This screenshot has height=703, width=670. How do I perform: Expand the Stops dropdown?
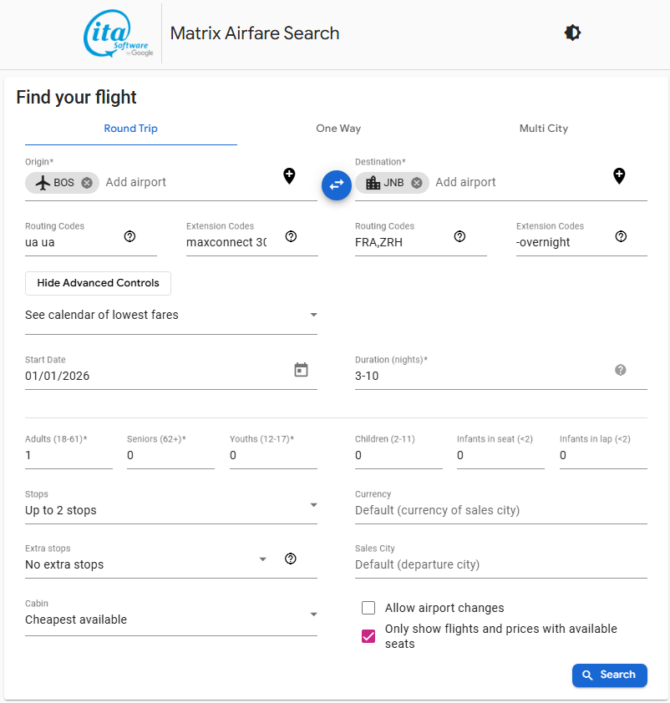pos(171,507)
